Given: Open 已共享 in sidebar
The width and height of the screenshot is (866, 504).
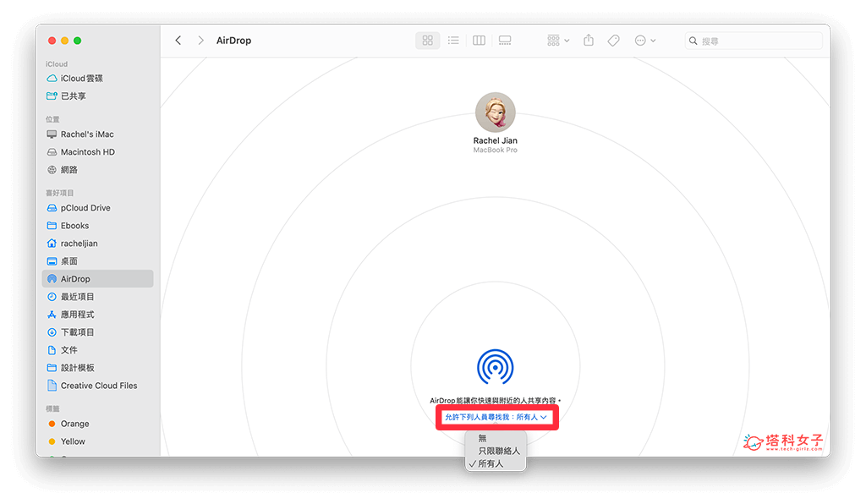Looking at the screenshot, I should click(98, 96).
